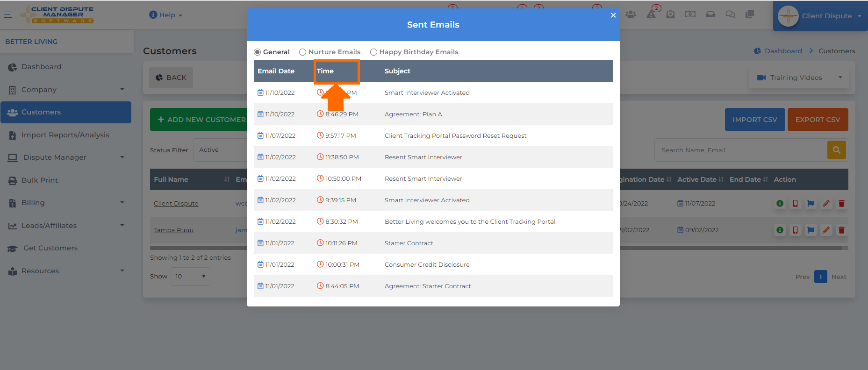Click the yellow search magnifier button
The width and height of the screenshot is (868, 370).
tap(837, 150)
